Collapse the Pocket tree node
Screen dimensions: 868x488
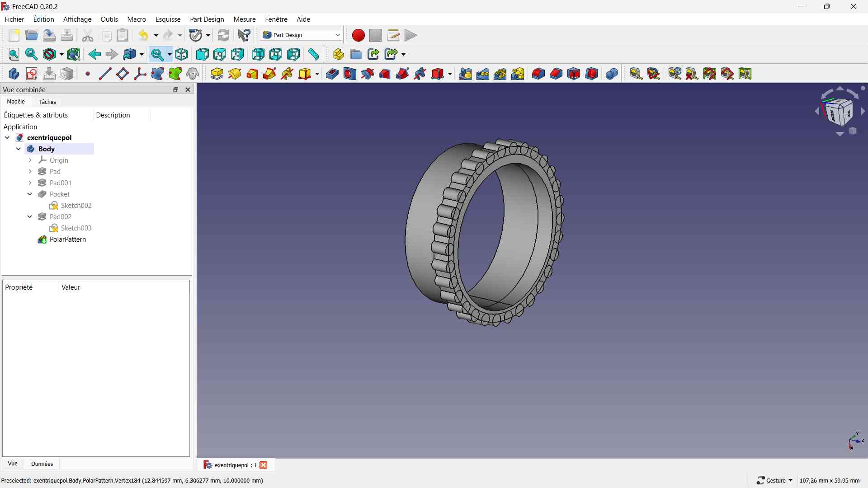coord(30,194)
